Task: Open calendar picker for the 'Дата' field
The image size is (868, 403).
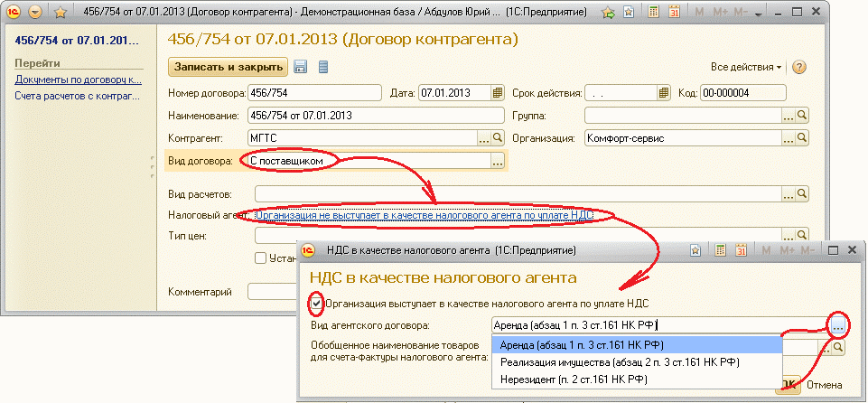Action: click(x=498, y=93)
